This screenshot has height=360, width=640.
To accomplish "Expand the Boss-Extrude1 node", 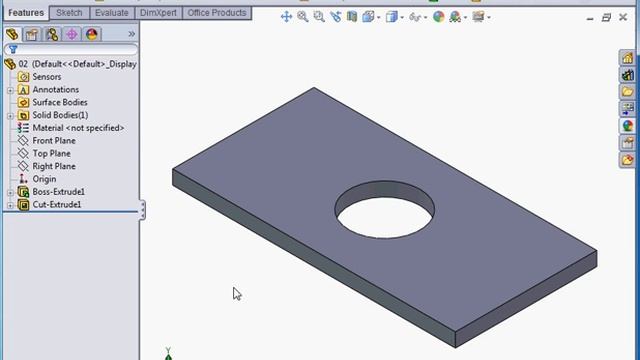I will coord(10,192).
